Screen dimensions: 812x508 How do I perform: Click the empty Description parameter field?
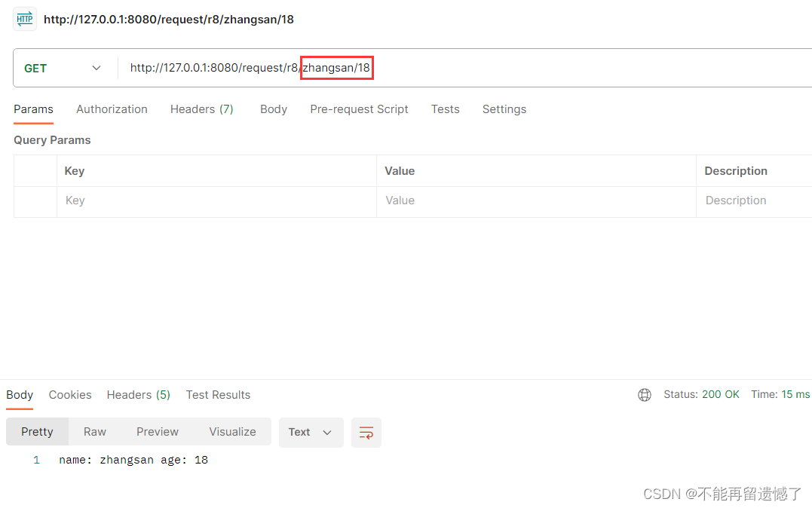(x=755, y=201)
